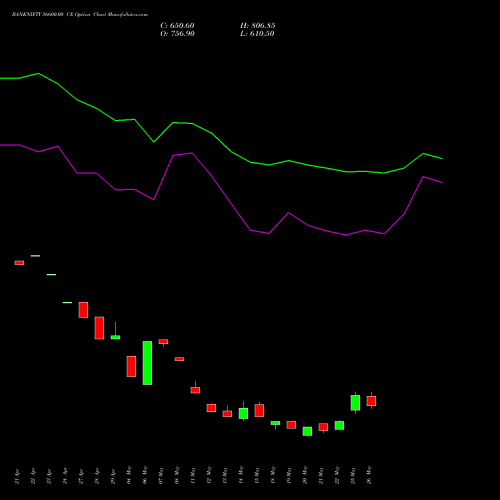
Task: Click the 12 May date label
Action: tap(209, 475)
